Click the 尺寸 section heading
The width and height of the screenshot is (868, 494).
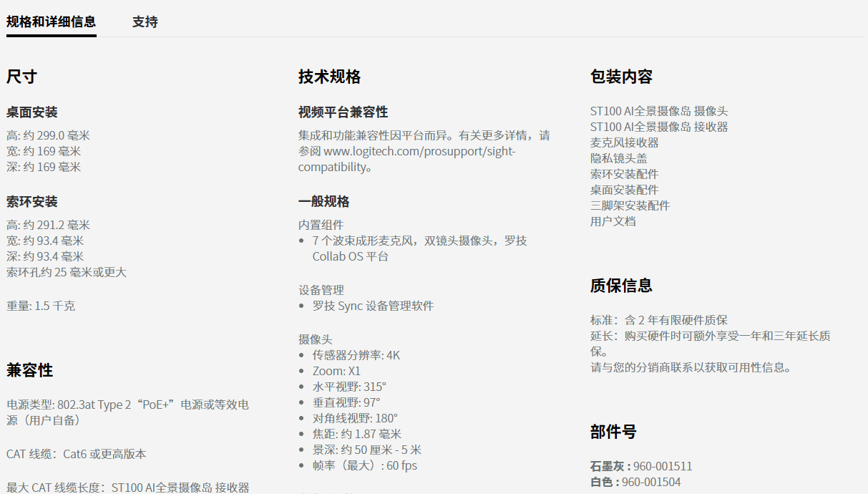coord(21,77)
